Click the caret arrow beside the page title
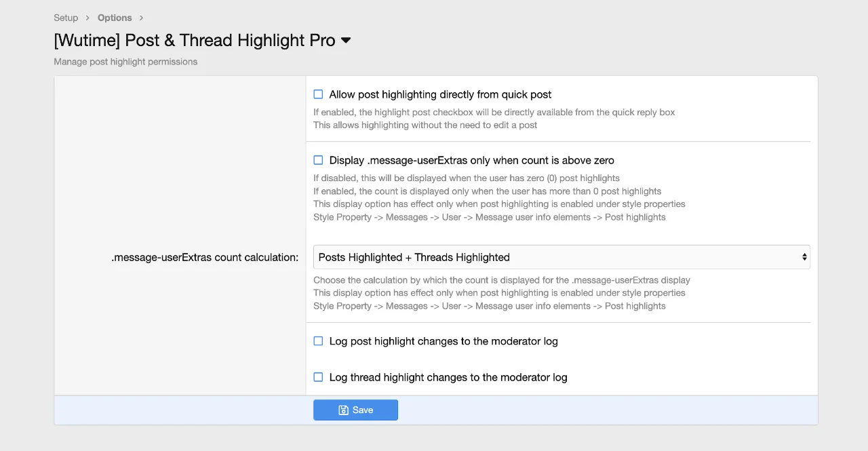868x451 pixels. point(346,41)
